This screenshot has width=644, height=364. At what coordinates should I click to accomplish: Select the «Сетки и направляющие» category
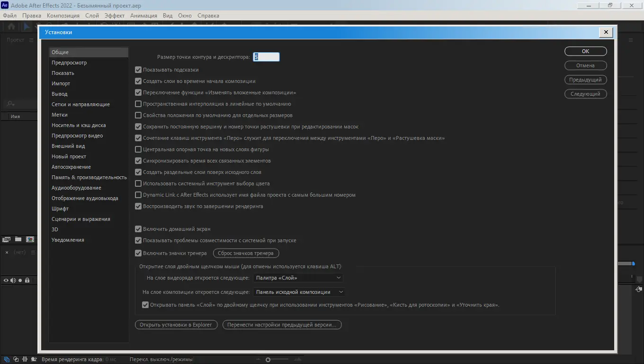coord(89,104)
